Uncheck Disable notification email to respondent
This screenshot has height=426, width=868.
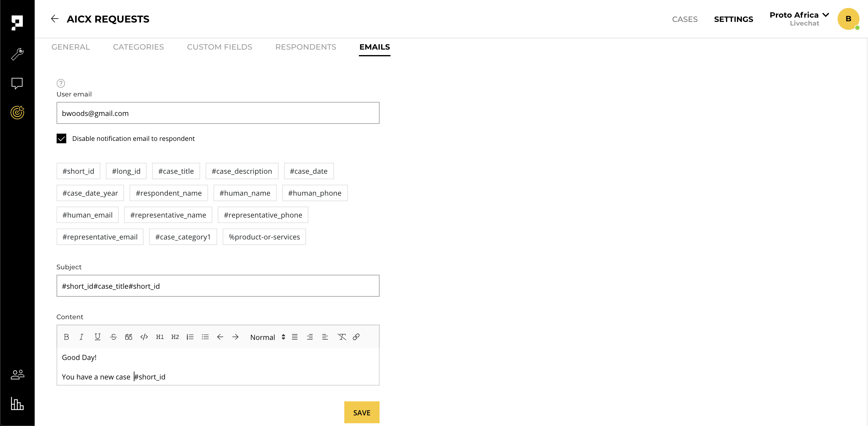coord(61,138)
